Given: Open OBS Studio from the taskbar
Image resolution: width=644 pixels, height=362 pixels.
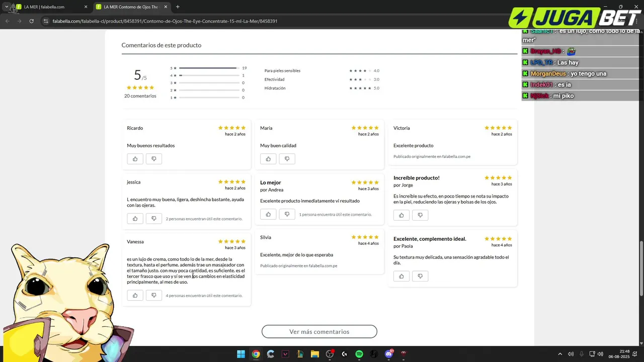Looking at the screenshot, I should (x=330, y=354).
